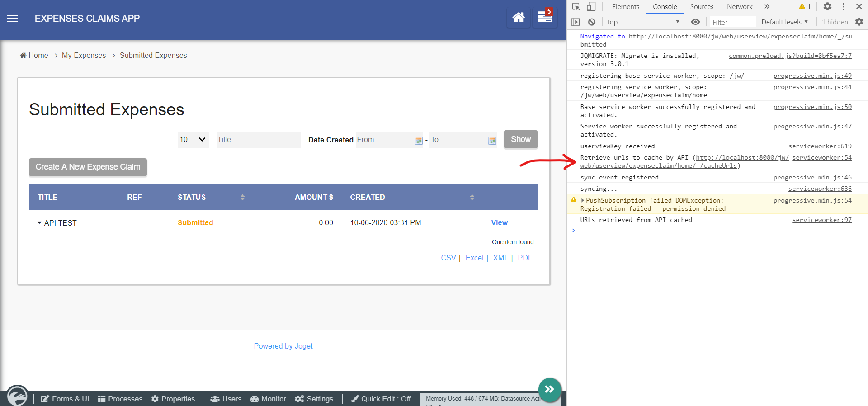Click the View link for API TEST
This screenshot has width=868, height=406.
point(499,222)
